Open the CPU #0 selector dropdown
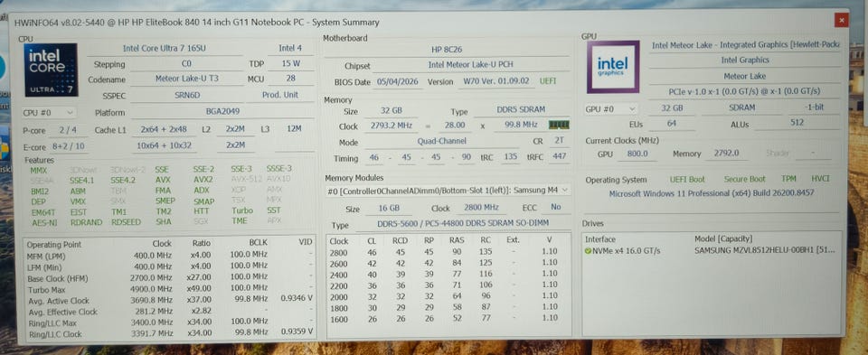The image size is (868, 355). pyautogui.click(x=49, y=112)
